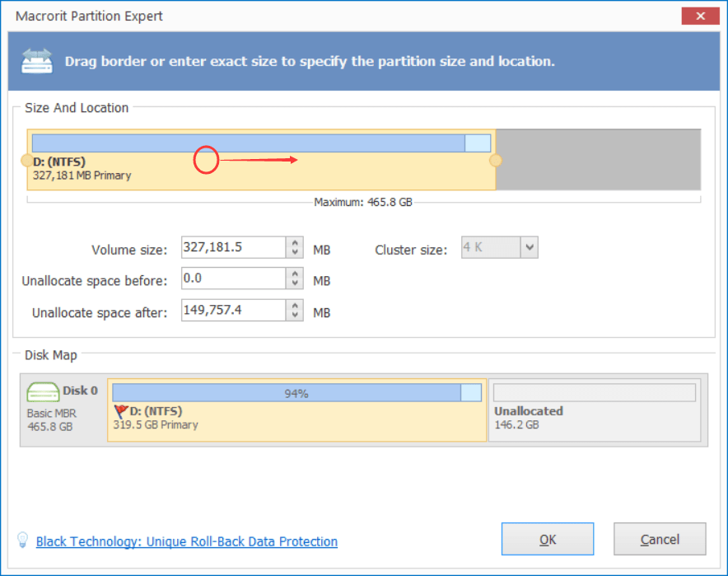
Task: Click the D: partition usage bar in Size And Location
Action: tap(261, 143)
